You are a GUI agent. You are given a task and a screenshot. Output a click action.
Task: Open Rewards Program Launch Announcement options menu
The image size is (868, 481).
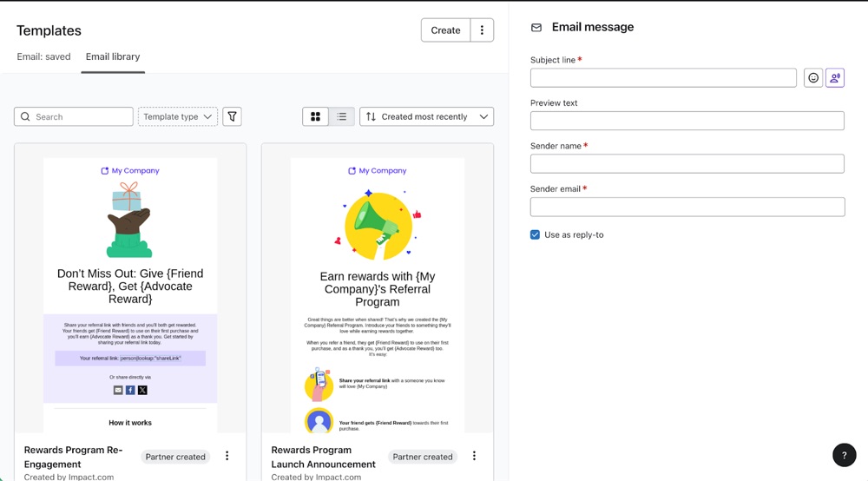coord(474,456)
